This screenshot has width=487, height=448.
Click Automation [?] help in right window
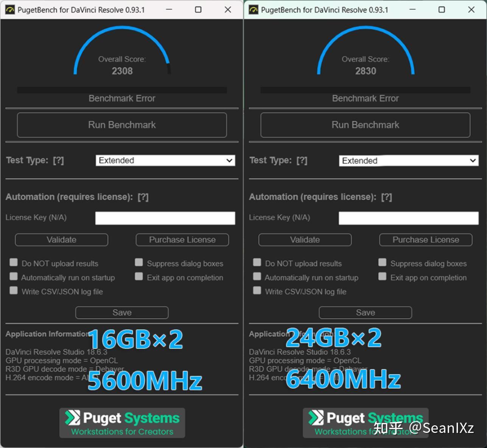[x=386, y=197]
